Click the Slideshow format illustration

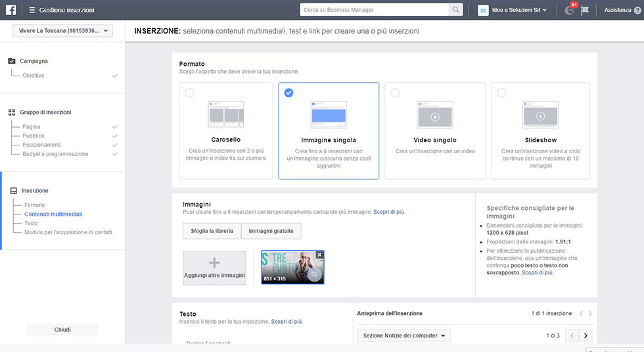(540, 114)
